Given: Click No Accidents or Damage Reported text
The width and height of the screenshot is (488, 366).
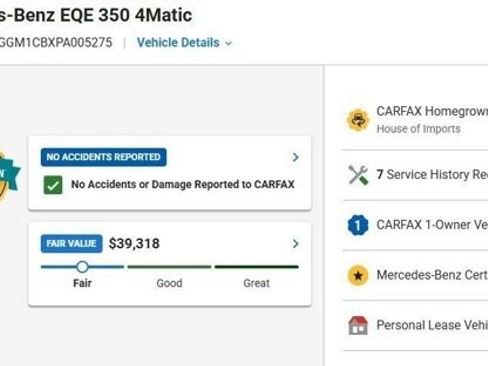Looking at the screenshot, I should pos(183,184).
